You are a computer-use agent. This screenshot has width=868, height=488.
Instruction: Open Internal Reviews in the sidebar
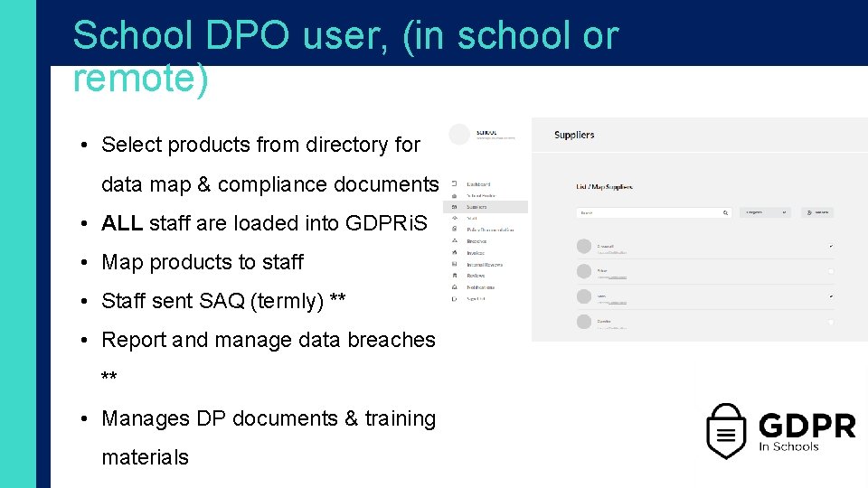pyautogui.click(x=485, y=265)
